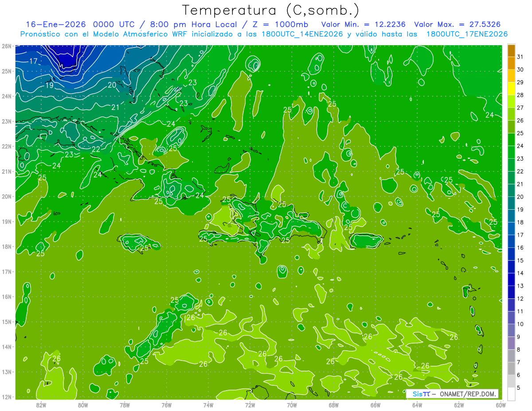Click the "82W" longitude axis label
The width and height of the screenshot is (532, 411).
(x=41, y=404)
